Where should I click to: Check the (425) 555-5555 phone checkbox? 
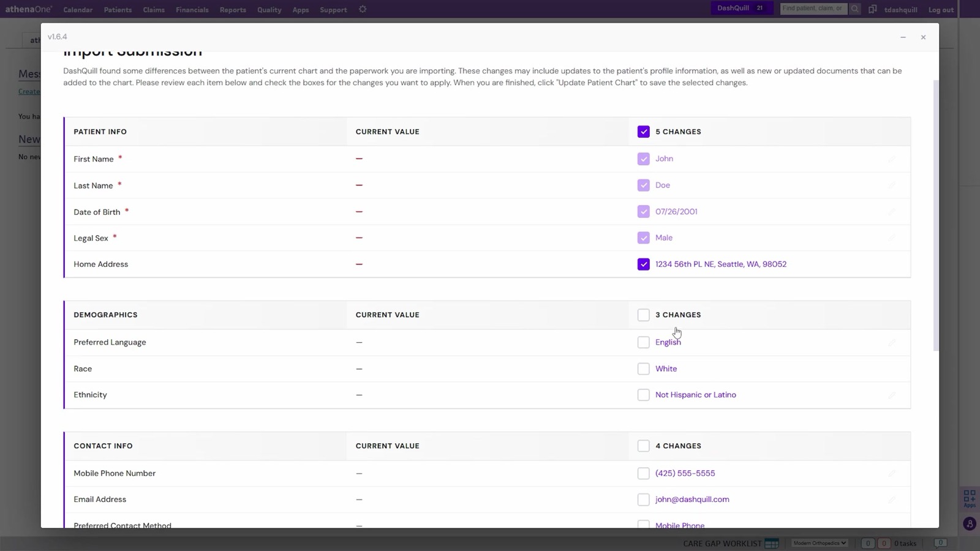pos(643,473)
